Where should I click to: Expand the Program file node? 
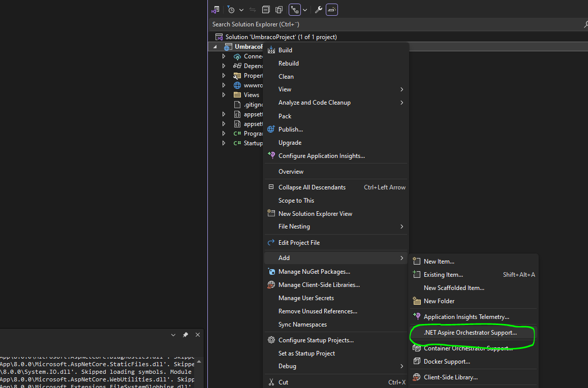(224, 134)
